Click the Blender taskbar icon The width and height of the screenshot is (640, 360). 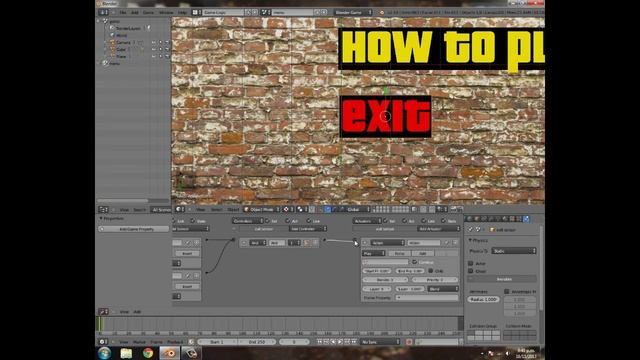pos(169,353)
